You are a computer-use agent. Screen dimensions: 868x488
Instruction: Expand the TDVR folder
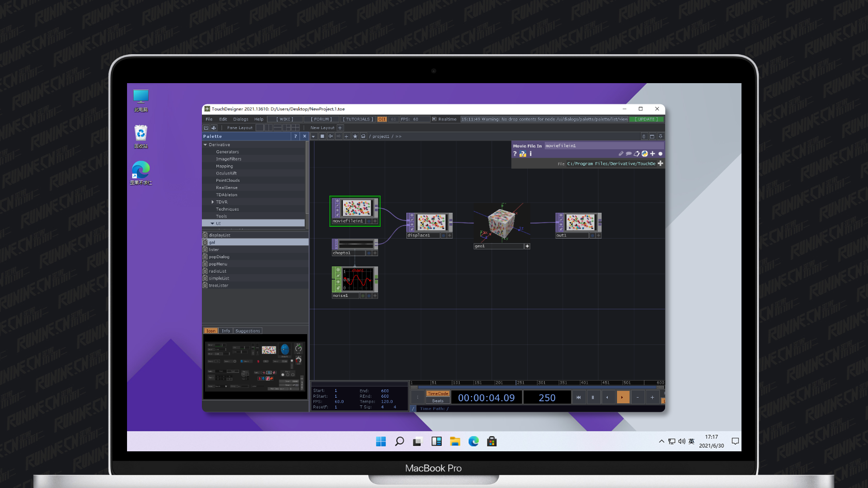tap(213, 202)
